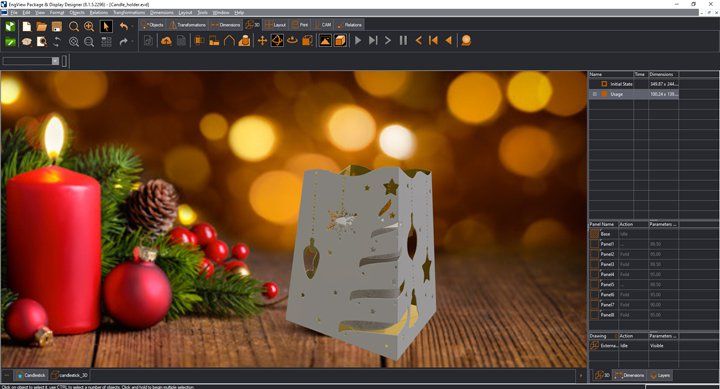This screenshot has height=389, width=720.
Task: Jump to the animation start
Action: (x=433, y=41)
